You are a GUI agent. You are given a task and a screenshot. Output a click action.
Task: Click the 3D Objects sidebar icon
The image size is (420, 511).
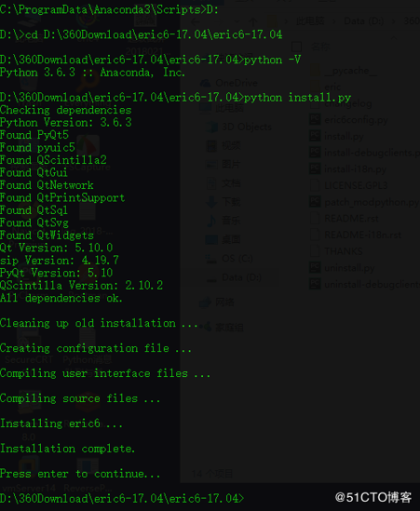tap(211, 127)
